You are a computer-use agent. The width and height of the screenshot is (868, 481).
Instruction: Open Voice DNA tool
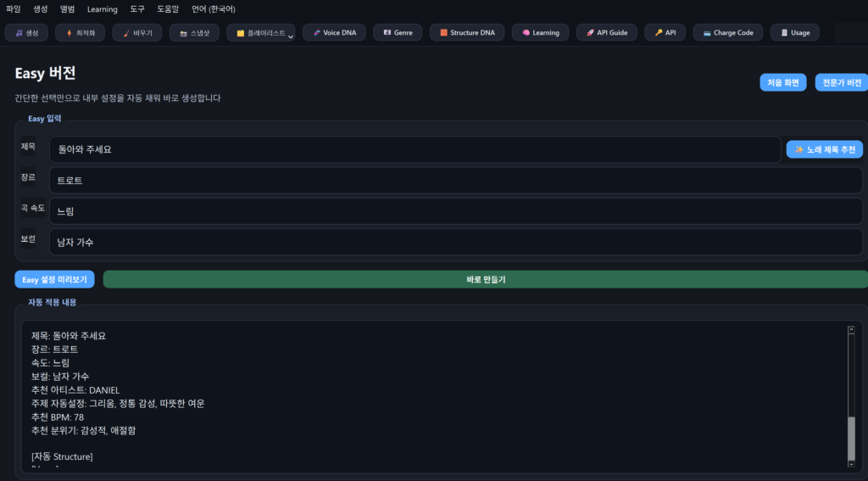tap(334, 33)
